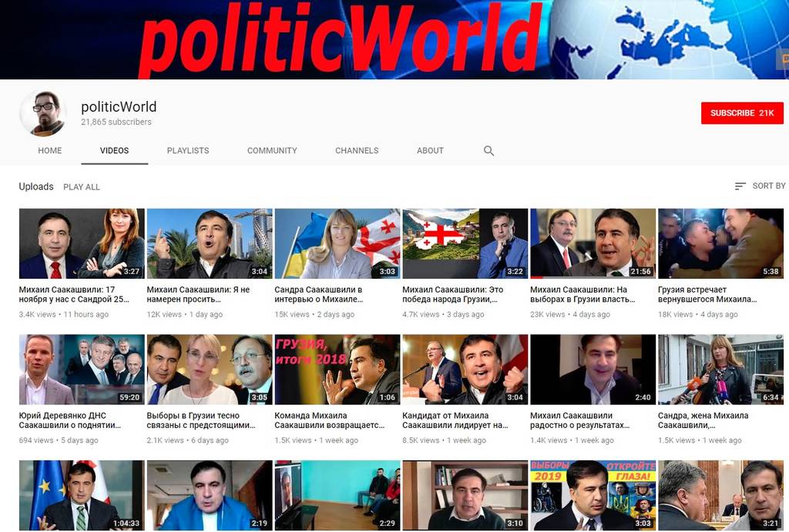Screen dimensions: 789x532
Task: Open the 3:04 thumbnail with palm trees
Action: [x=210, y=243]
